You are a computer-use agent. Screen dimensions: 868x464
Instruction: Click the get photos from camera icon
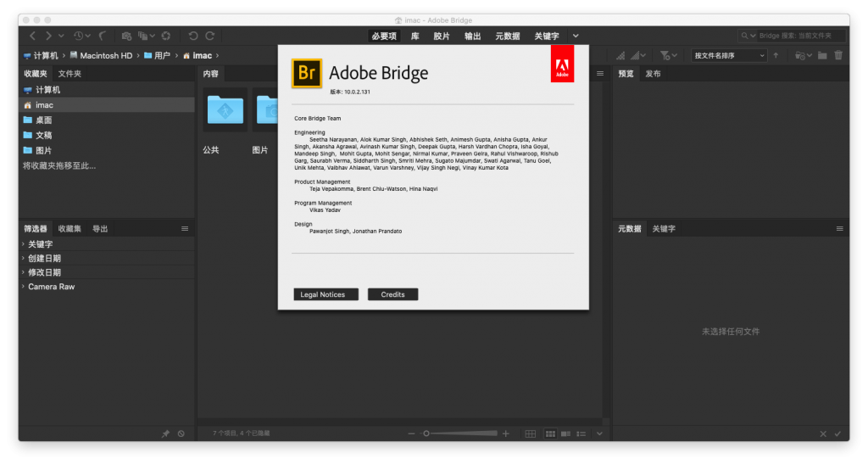pyautogui.click(x=127, y=36)
